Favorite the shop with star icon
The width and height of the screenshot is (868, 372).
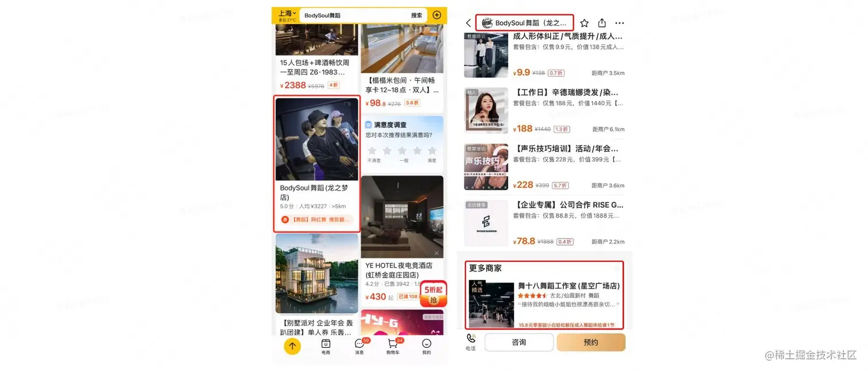[x=584, y=23]
